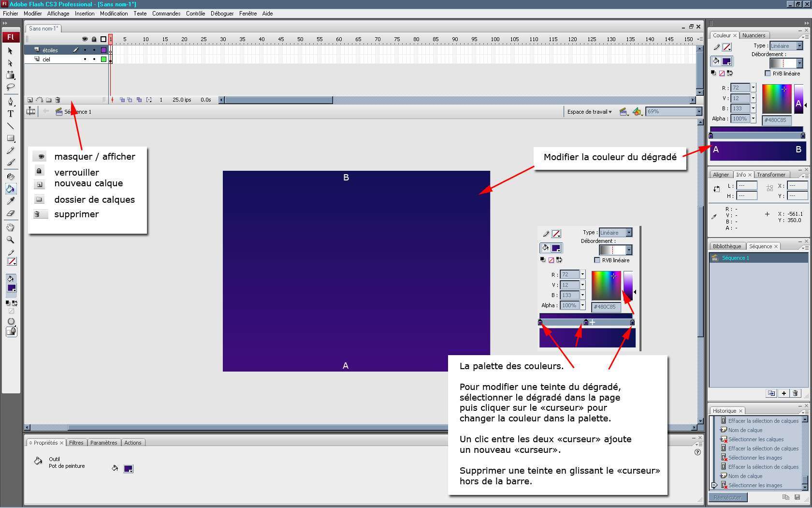Select the Pencil tool

point(11,150)
